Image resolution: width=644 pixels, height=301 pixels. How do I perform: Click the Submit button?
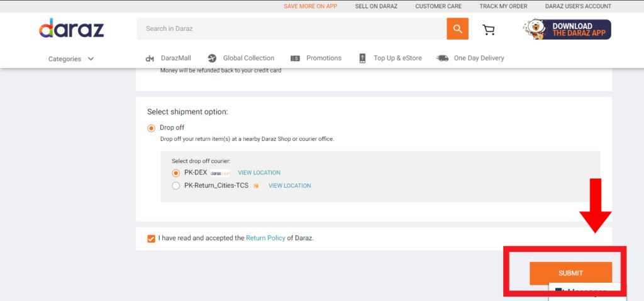click(x=570, y=273)
